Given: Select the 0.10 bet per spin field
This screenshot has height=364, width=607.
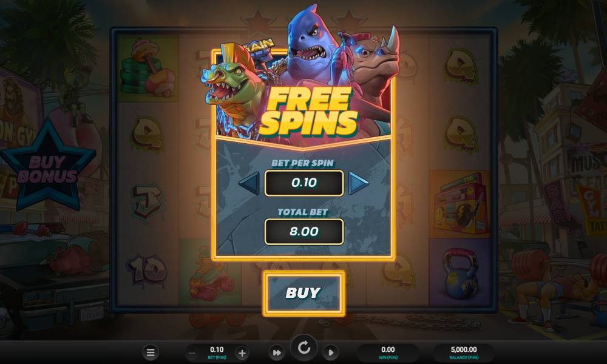Looking at the screenshot, I should (304, 183).
